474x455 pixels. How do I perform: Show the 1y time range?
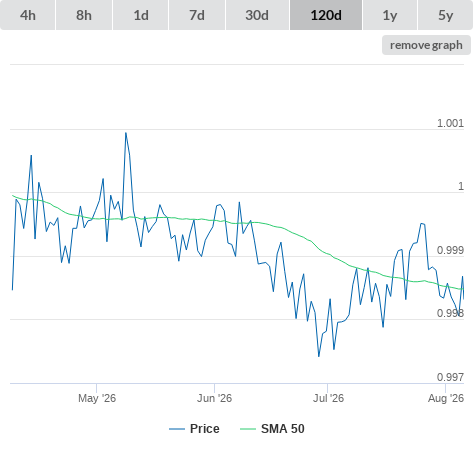(x=390, y=15)
